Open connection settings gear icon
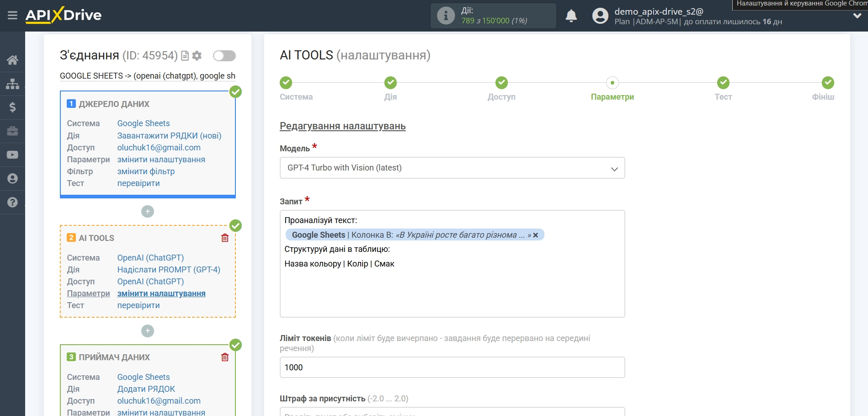The image size is (868, 416). 197,56
